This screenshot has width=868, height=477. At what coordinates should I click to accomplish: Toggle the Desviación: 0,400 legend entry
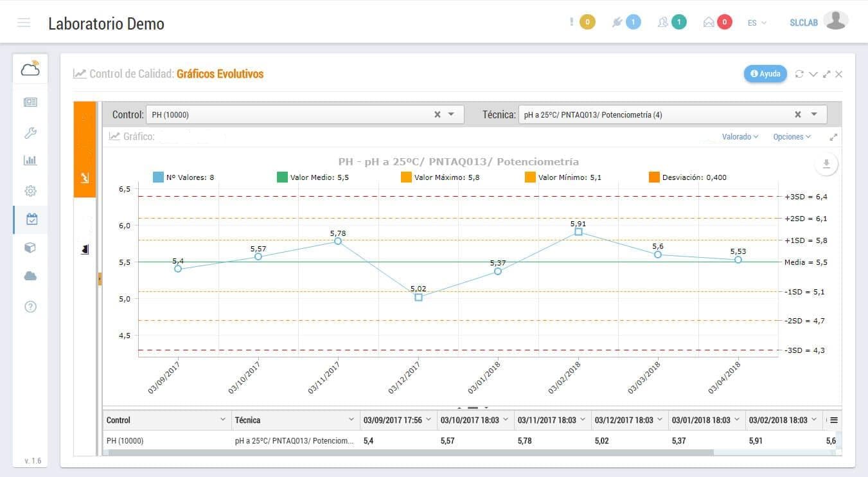(x=687, y=177)
